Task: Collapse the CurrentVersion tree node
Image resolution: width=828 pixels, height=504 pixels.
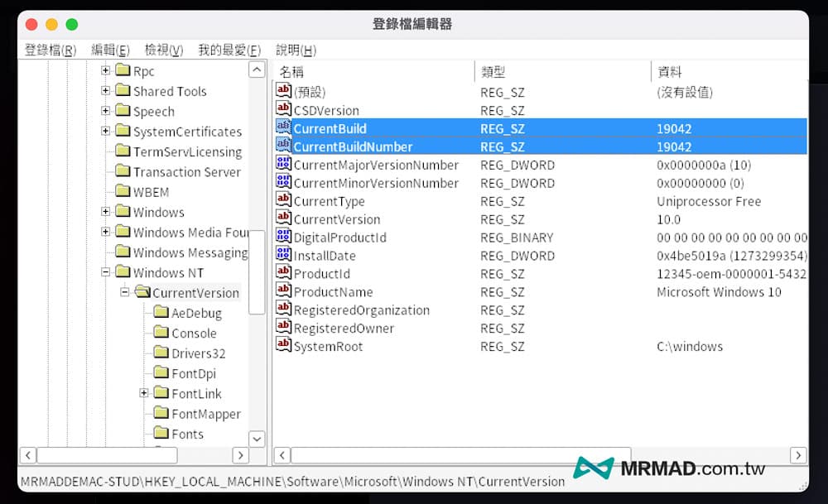Action: click(x=125, y=292)
